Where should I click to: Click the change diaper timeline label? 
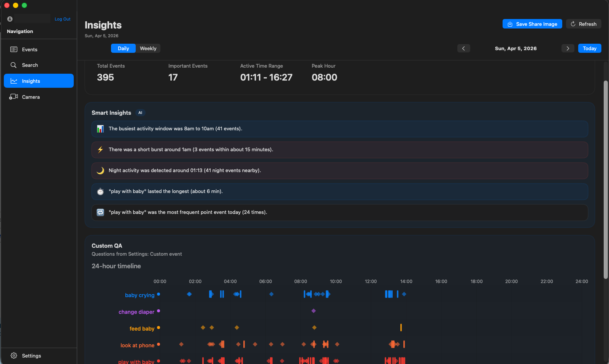point(136,312)
